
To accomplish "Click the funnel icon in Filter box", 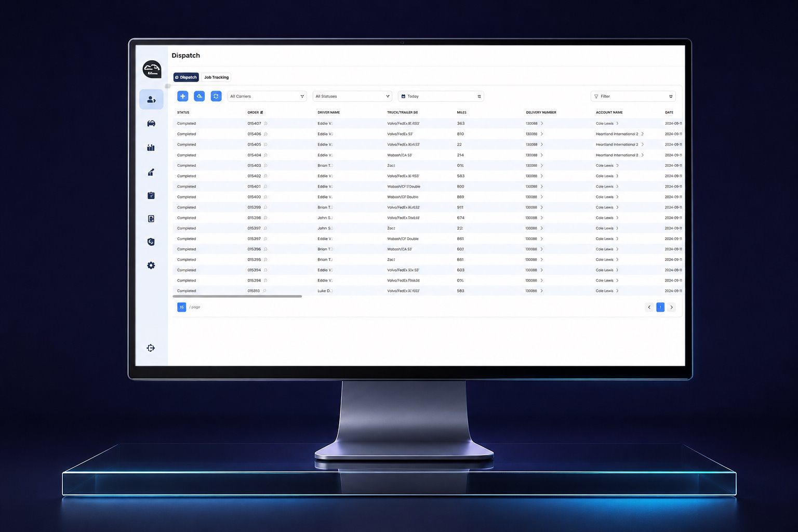I will click(596, 96).
